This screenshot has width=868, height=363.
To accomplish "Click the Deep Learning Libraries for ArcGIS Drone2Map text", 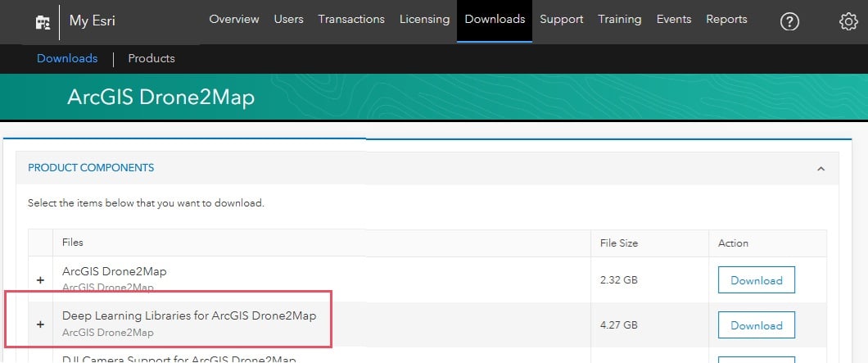I will 189,316.
